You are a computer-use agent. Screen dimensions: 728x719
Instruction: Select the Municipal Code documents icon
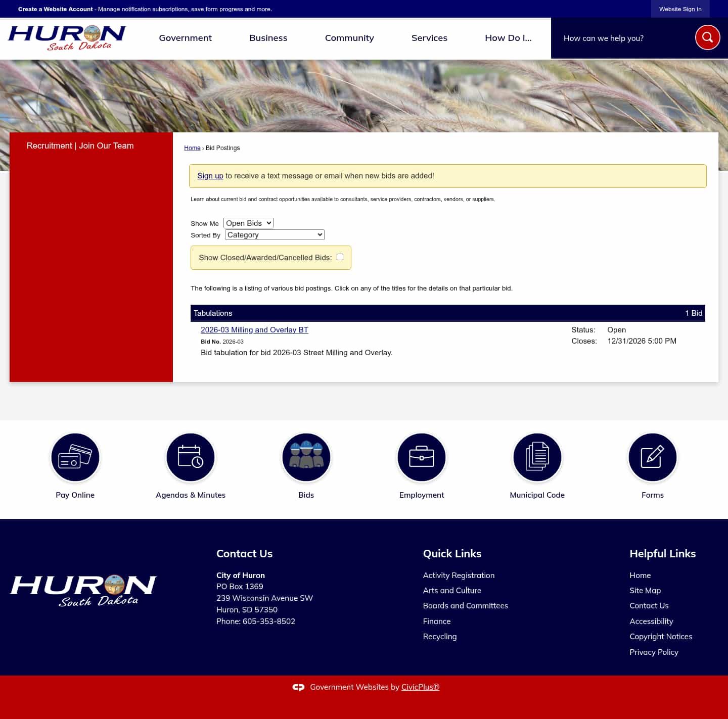coord(537,457)
